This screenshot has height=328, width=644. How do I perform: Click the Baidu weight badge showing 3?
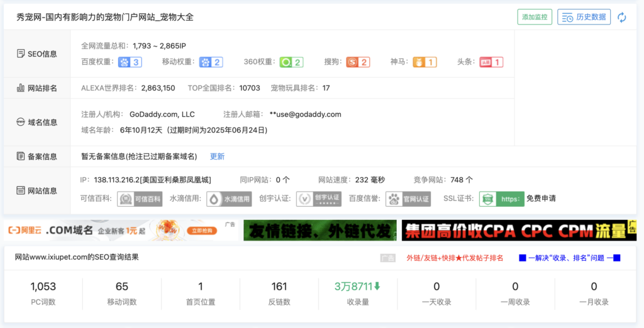pos(130,62)
